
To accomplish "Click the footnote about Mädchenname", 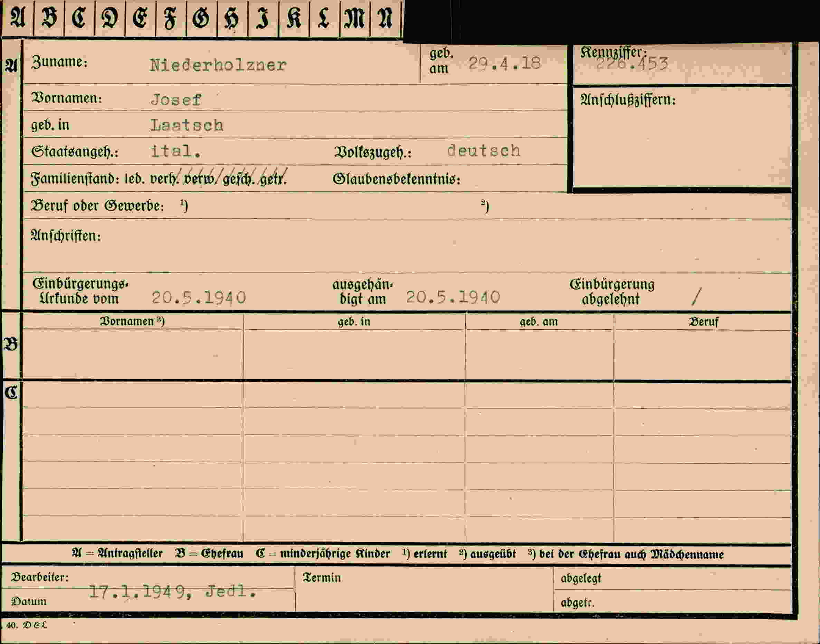I will coord(626,554).
